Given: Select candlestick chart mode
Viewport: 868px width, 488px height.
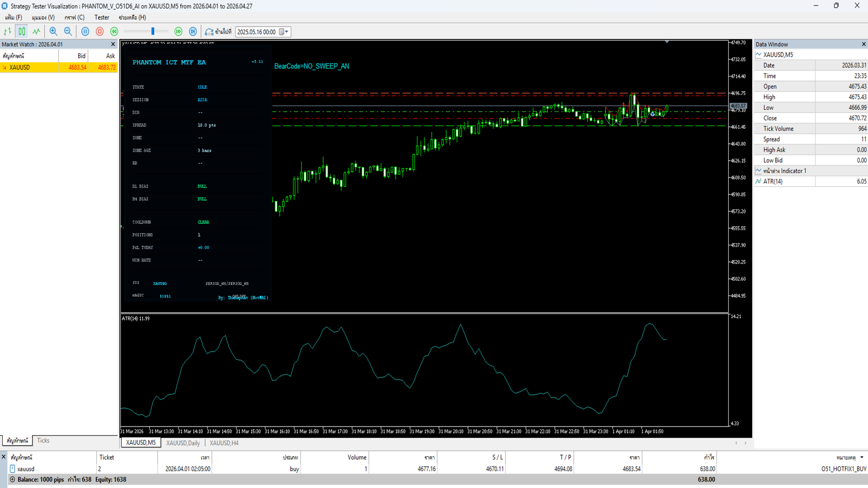Looking at the screenshot, I should tap(22, 32).
